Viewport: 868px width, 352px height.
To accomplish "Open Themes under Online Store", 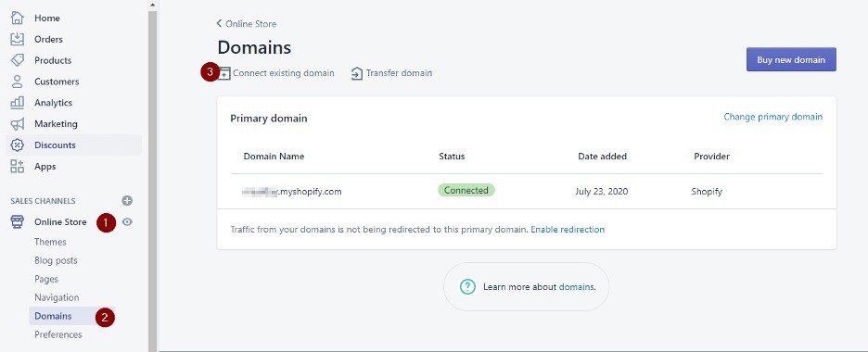I will tap(50, 242).
